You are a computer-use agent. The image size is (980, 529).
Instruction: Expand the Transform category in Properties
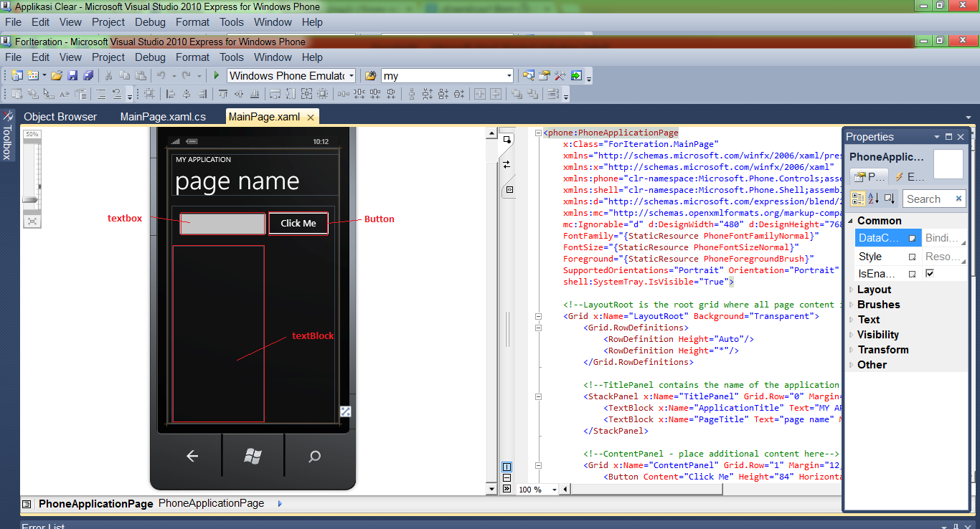pyautogui.click(x=852, y=350)
